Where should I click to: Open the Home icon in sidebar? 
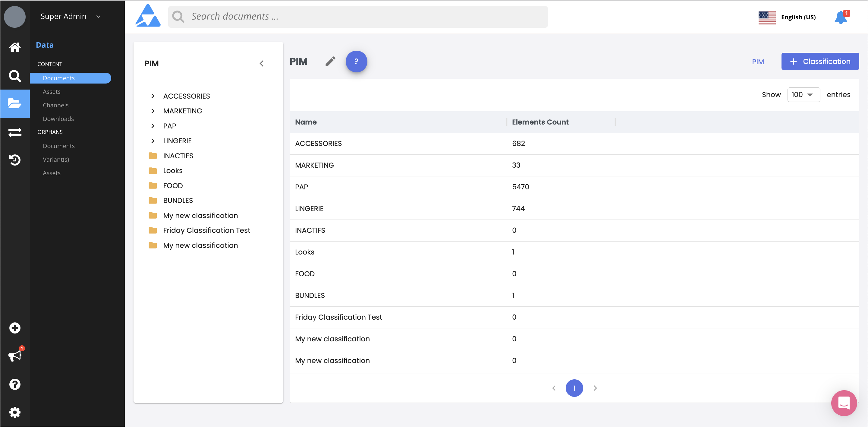click(15, 47)
